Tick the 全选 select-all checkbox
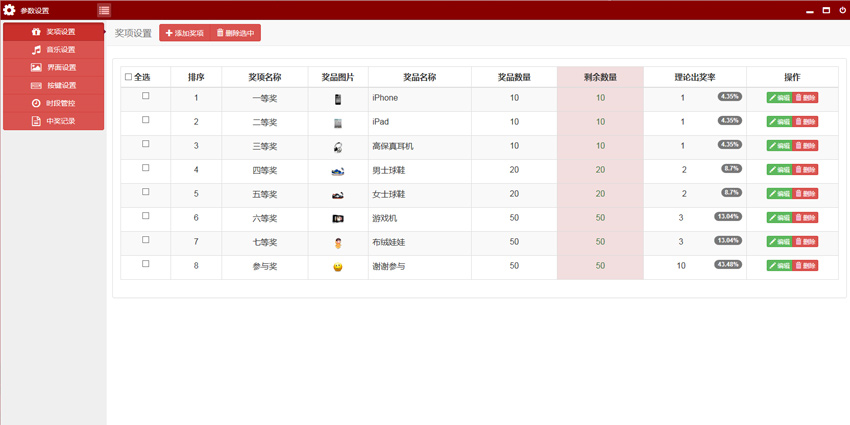The width and height of the screenshot is (850, 425). (x=128, y=77)
